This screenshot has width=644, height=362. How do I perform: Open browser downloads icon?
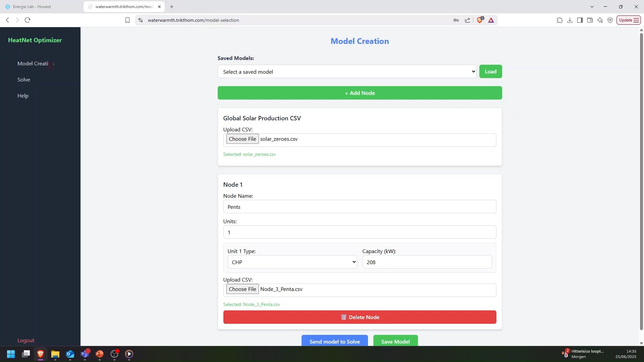point(570,20)
